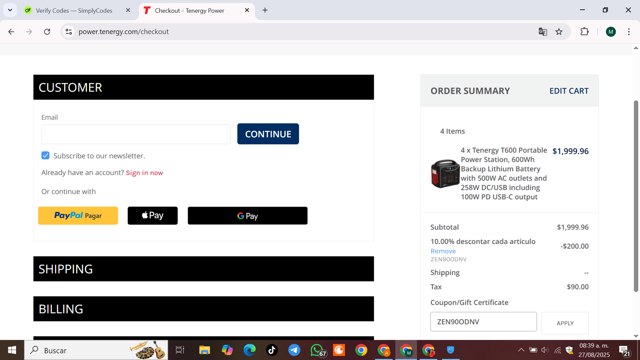Click the Tenergy T600 product thumbnail
Viewport: 640px width, 360px height.
click(445, 173)
